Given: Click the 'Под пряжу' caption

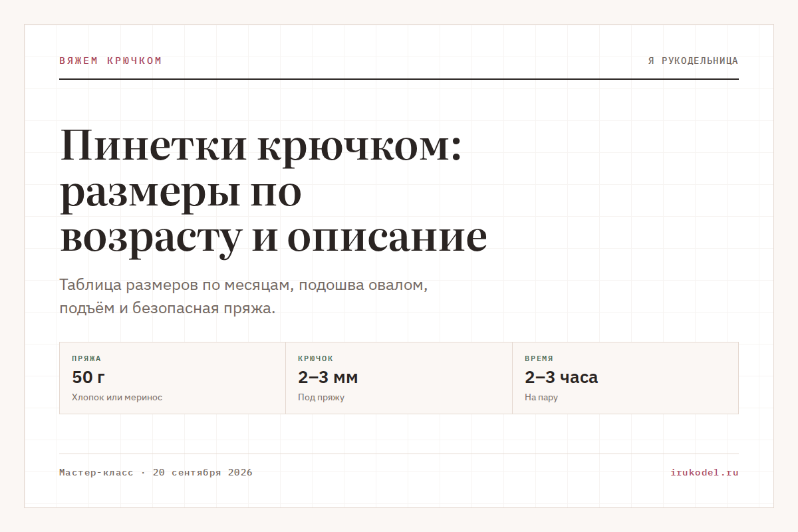Looking at the screenshot, I should pyautogui.click(x=321, y=397).
